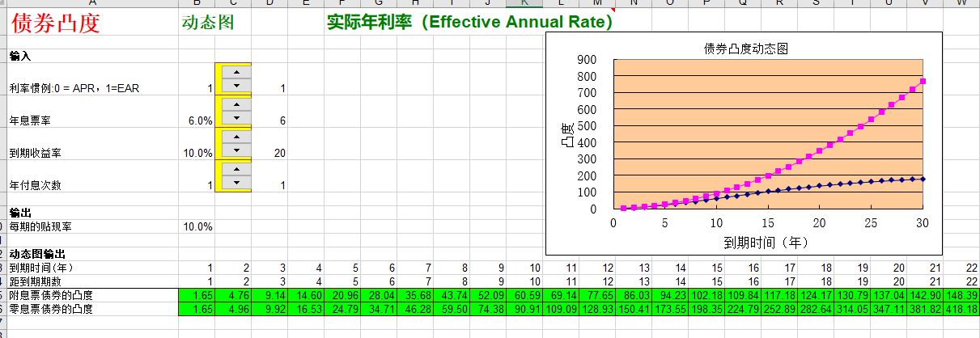
Task: Click down arrow of 利率惯例 spinner
Action: click(x=236, y=85)
